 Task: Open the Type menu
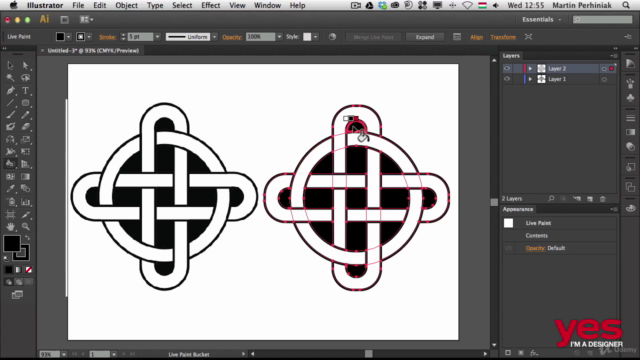(155, 5)
